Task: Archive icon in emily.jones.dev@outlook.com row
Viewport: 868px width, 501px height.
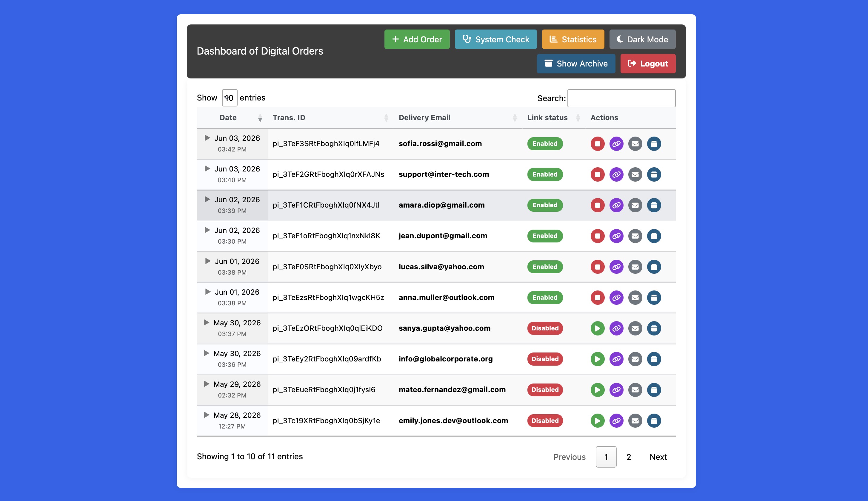Action: pyautogui.click(x=654, y=420)
